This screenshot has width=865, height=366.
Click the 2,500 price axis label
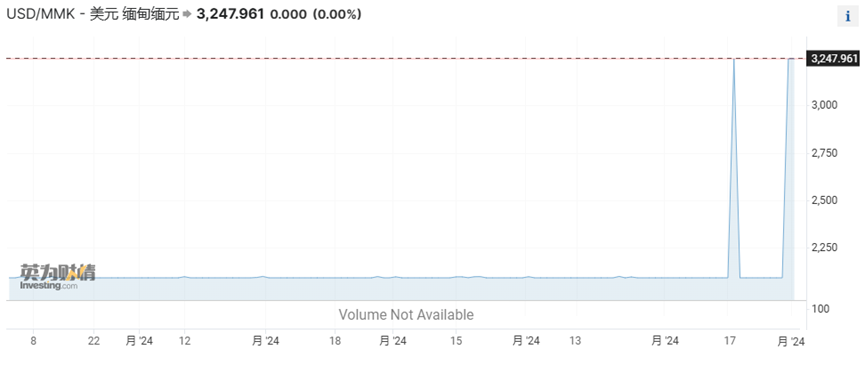coord(824,200)
